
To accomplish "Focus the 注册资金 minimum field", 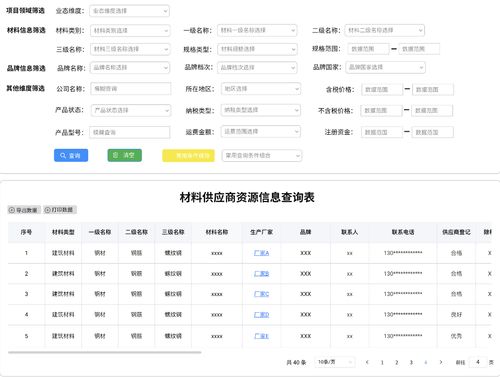I will [x=382, y=132].
